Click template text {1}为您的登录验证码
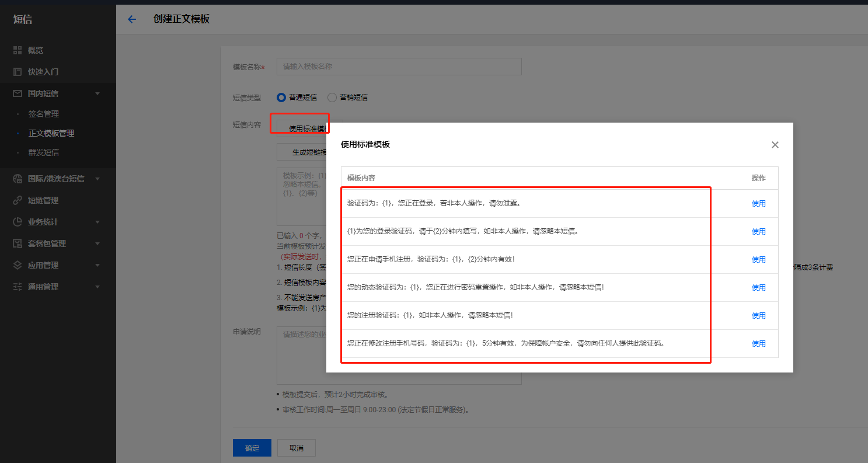The image size is (868, 463). [x=463, y=232]
